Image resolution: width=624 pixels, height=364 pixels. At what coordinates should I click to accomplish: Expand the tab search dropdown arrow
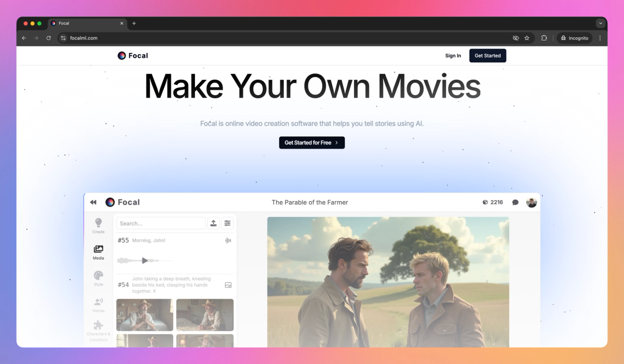click(601, 23)
